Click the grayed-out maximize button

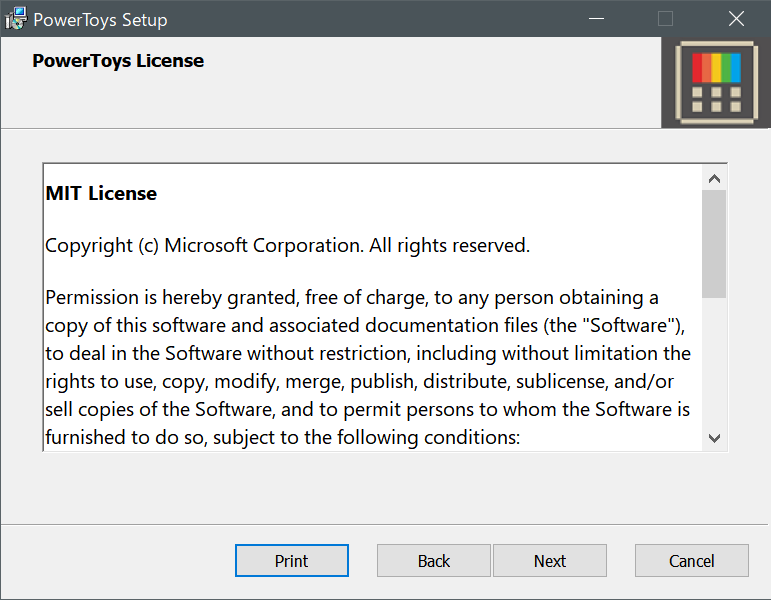tap(665, 19)
